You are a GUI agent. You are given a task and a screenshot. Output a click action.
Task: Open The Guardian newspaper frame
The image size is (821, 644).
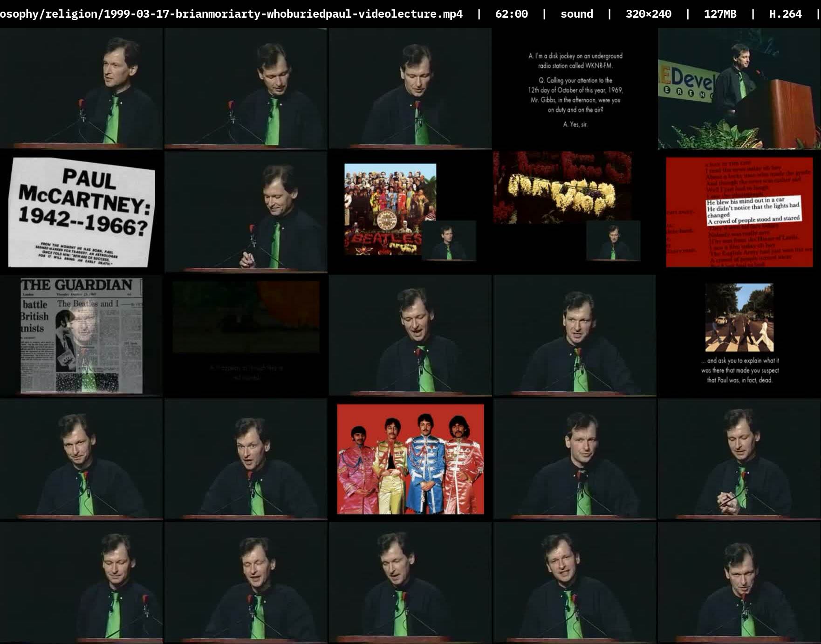point(82,336)
